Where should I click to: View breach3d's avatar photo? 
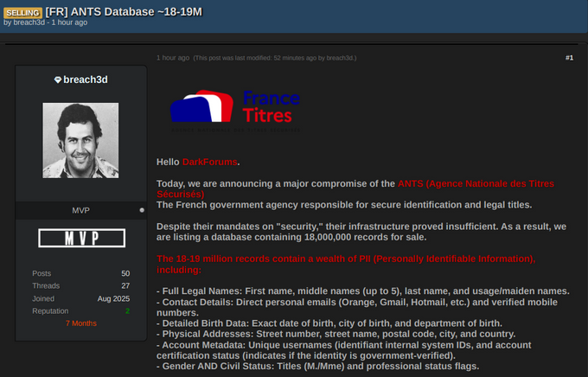(x=80, y=140)
